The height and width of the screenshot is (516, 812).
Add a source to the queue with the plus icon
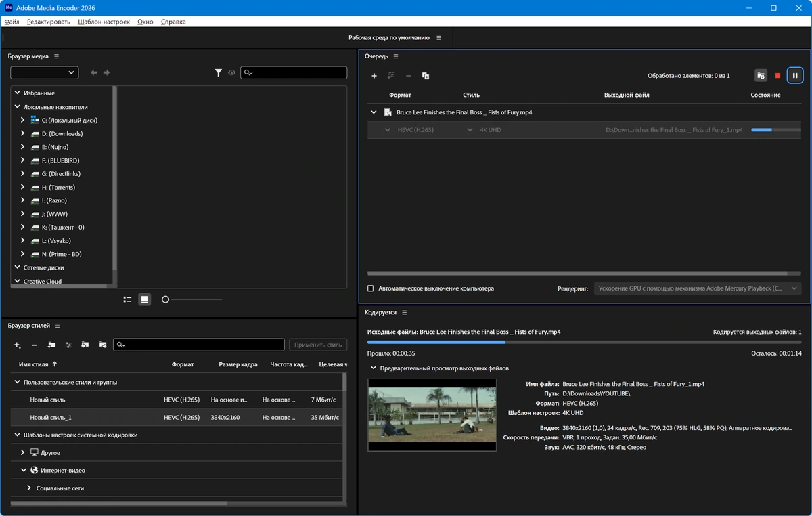374,76
